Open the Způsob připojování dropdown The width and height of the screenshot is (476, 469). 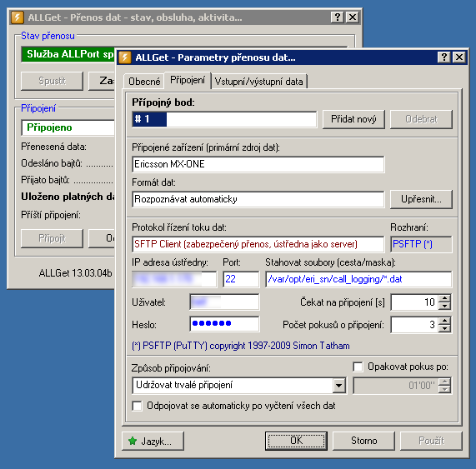click(x=338, y=386)
